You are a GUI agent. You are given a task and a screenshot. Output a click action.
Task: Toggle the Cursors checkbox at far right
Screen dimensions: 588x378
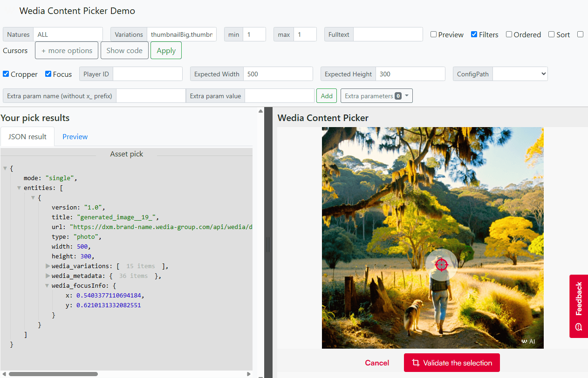pyautogui.click(x=580, y=34)
